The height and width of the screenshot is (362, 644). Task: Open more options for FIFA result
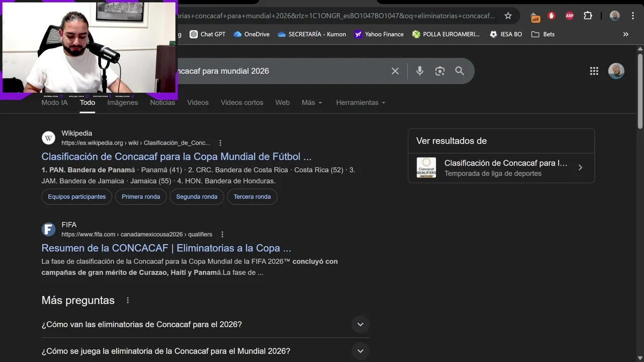pos(222,234)
